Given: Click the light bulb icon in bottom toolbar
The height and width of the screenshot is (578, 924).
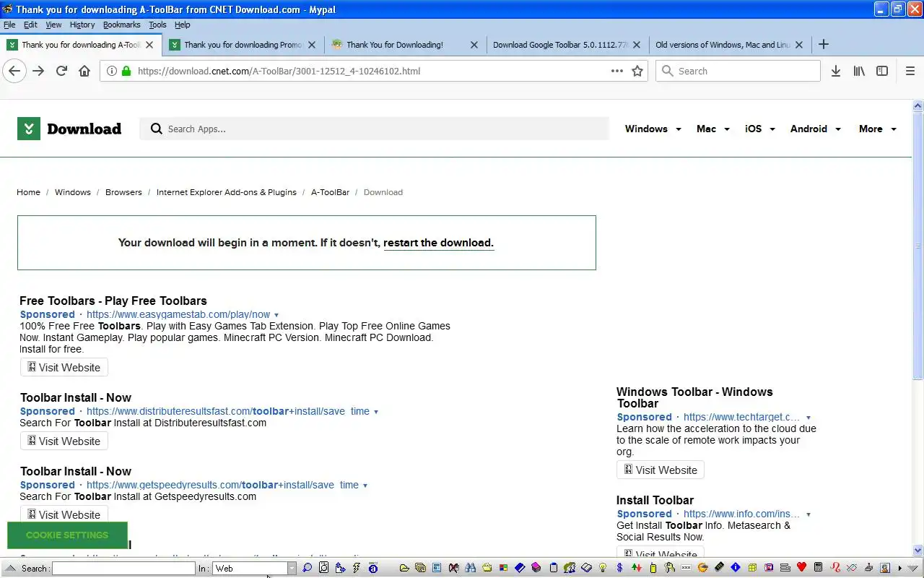Looking at the screenshot, I should (x=603, y=568).
